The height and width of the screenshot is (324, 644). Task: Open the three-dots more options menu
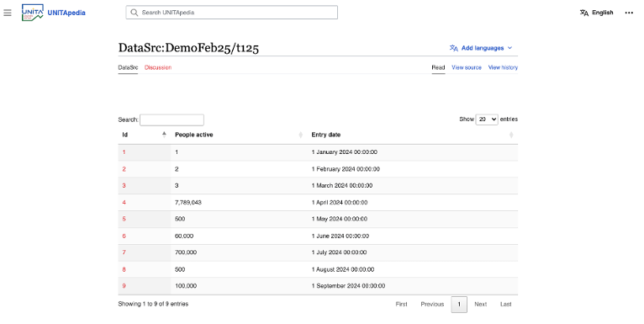coord(629,13)
